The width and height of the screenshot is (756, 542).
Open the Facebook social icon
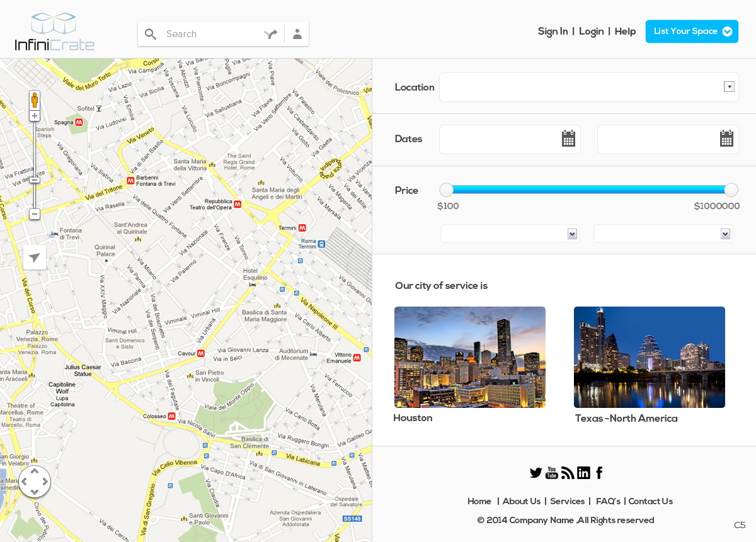click(x=599, y=473)
